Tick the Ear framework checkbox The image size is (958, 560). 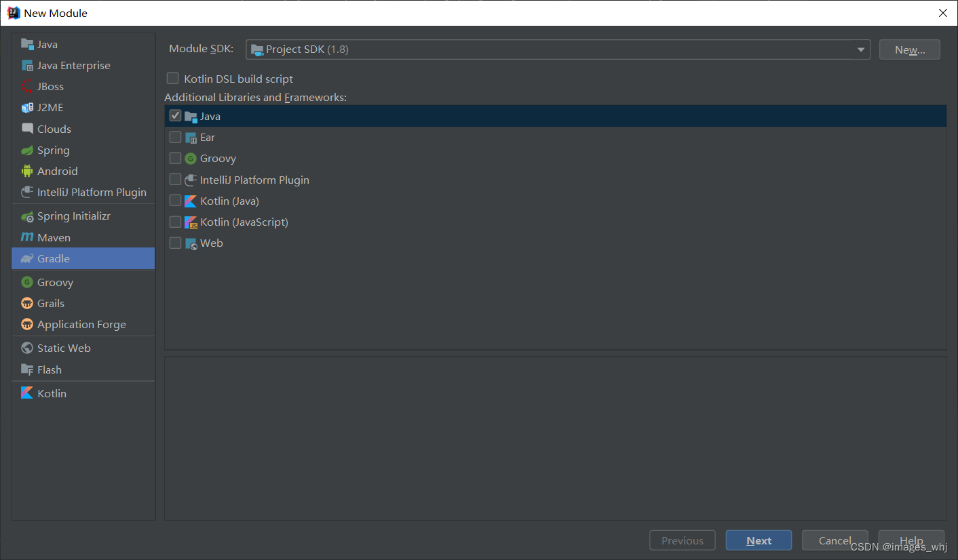pos(176,137)
